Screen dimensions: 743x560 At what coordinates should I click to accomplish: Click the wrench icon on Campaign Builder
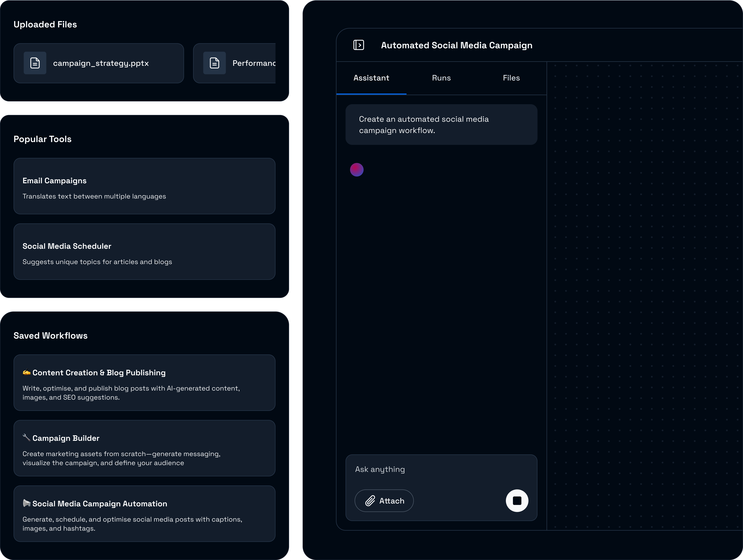[27, 438]
